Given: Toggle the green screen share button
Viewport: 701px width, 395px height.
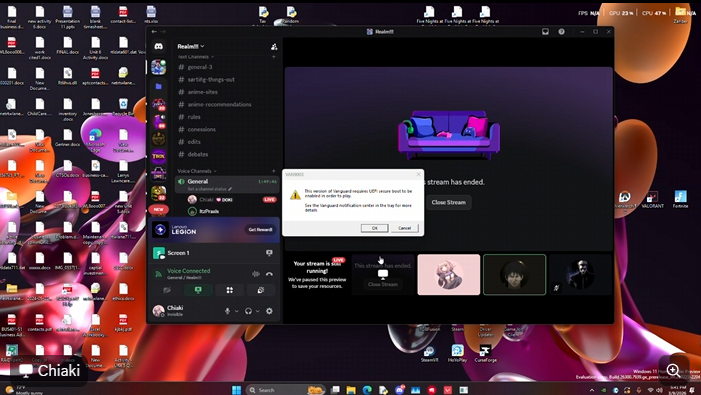Looking at the screenshot, I should point(198,290).
